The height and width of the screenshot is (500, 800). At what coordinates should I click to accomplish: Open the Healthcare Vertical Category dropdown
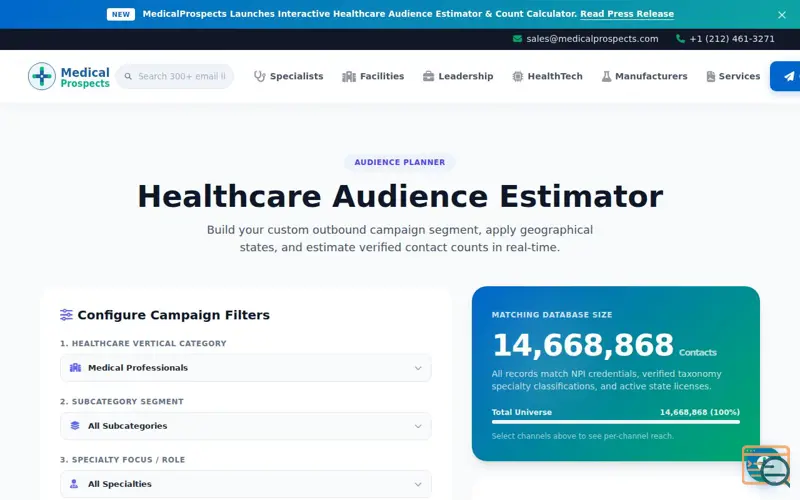[x=245, y=367]
